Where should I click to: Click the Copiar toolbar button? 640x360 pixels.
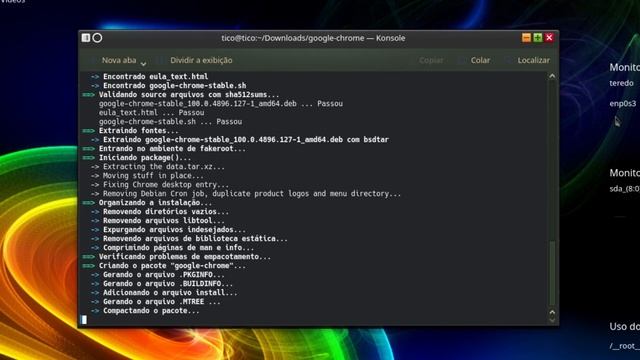[x=431, y=60]
